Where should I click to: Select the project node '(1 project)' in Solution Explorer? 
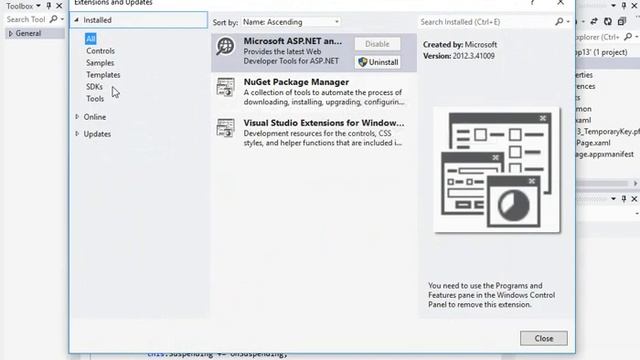tap(602, 52)
